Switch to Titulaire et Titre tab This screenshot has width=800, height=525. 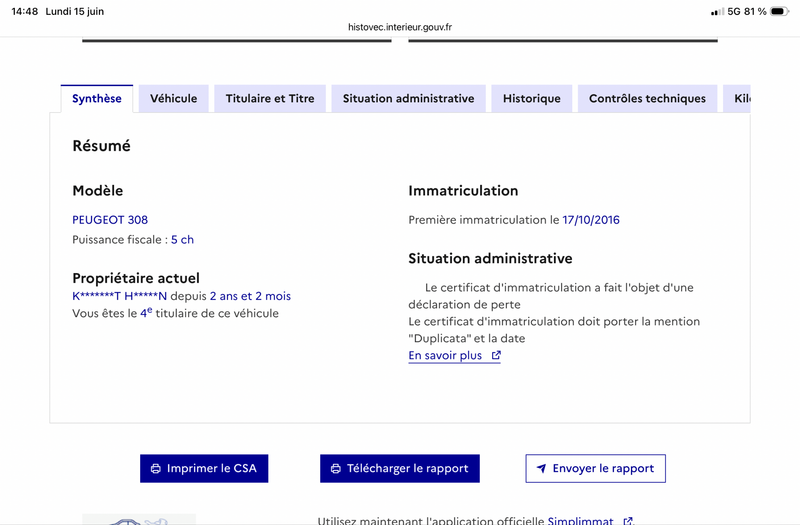(x=270, y=98)
